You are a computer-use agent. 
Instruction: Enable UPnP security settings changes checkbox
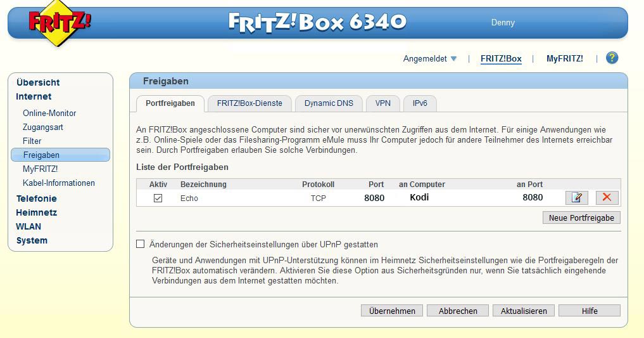[141, 244]
